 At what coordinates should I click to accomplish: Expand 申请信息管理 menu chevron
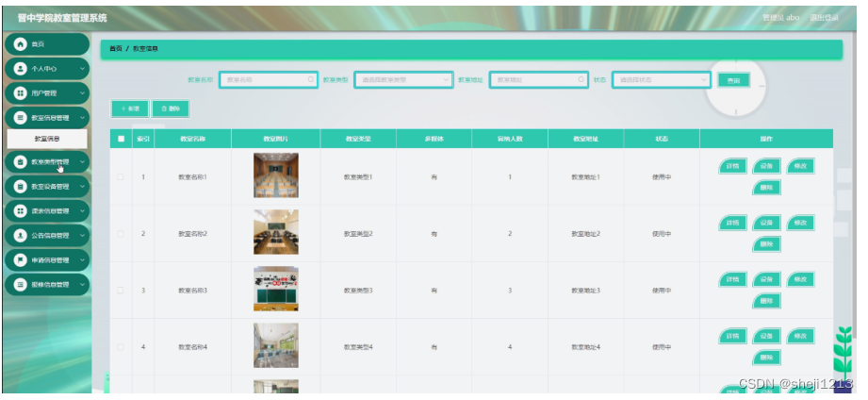point(83,259)
